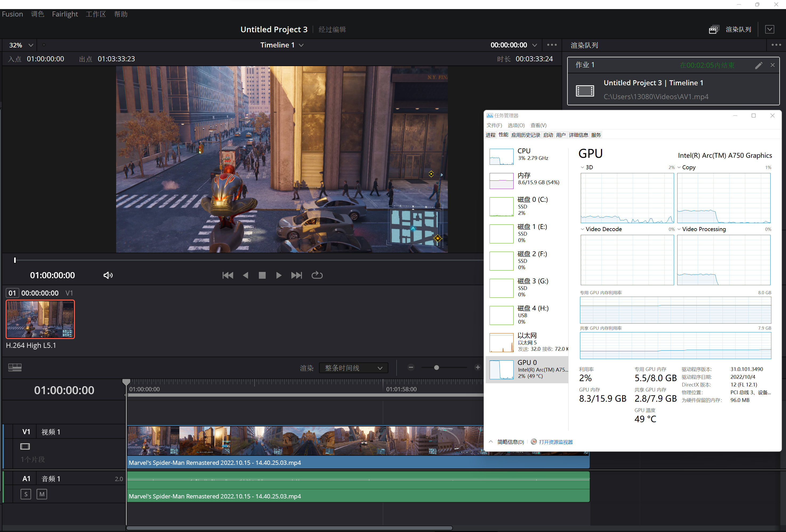Click the ellipsis options icon beside the timecode

552,45
